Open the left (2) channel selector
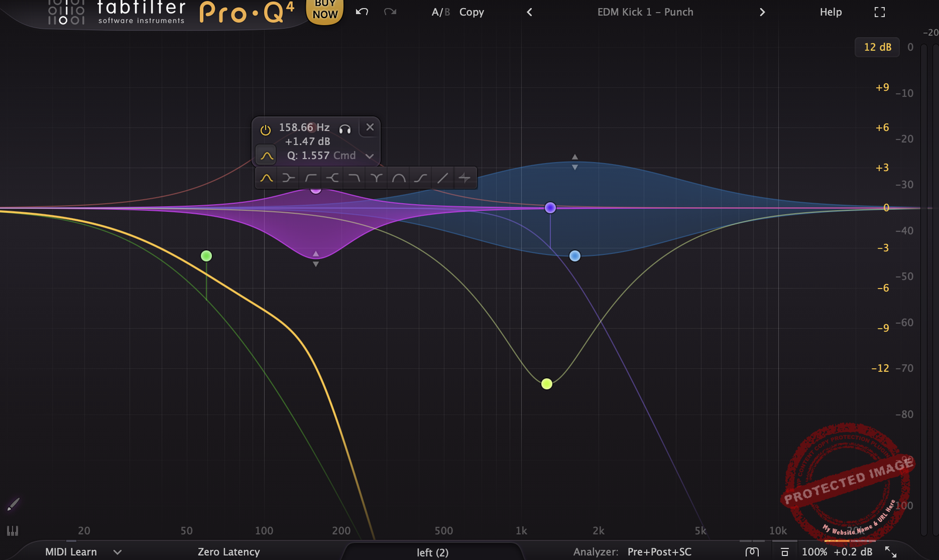The image size is (939, 560). (433, 552)
